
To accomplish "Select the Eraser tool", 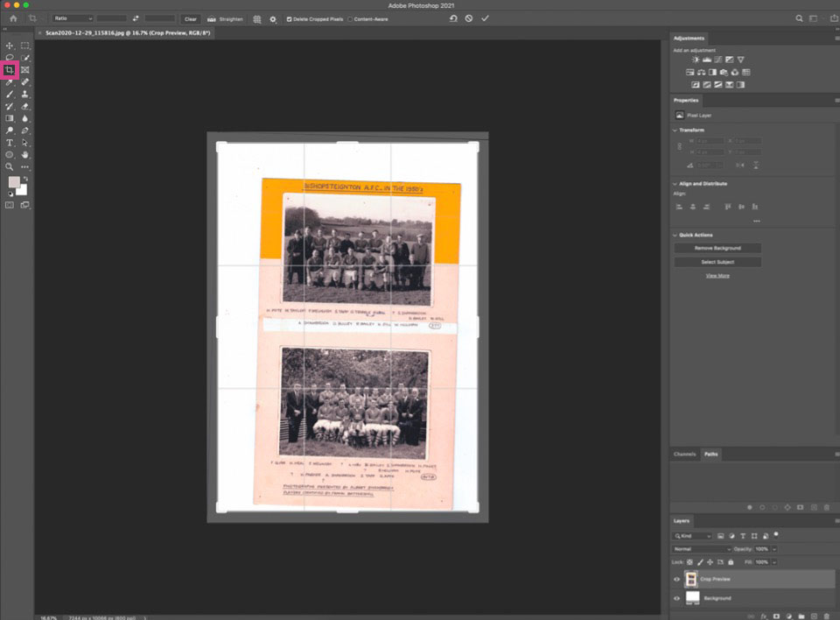I will click(x=25, y=106).
